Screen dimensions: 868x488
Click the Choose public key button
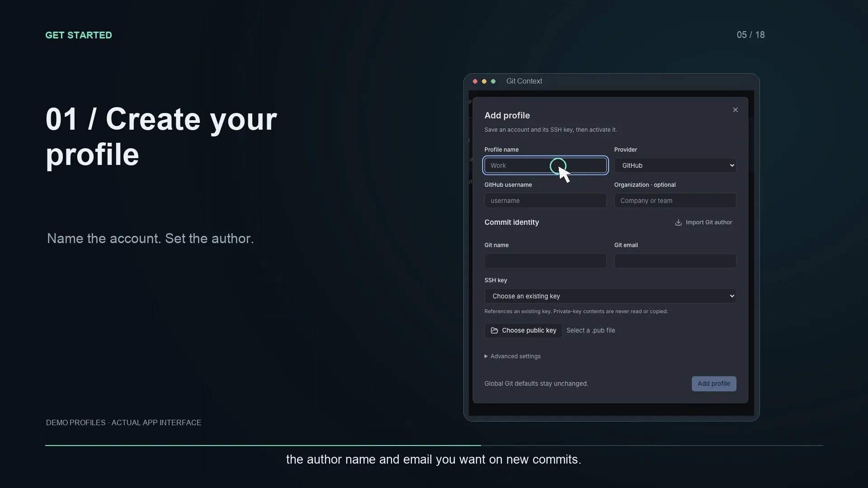tap(523, 330)
